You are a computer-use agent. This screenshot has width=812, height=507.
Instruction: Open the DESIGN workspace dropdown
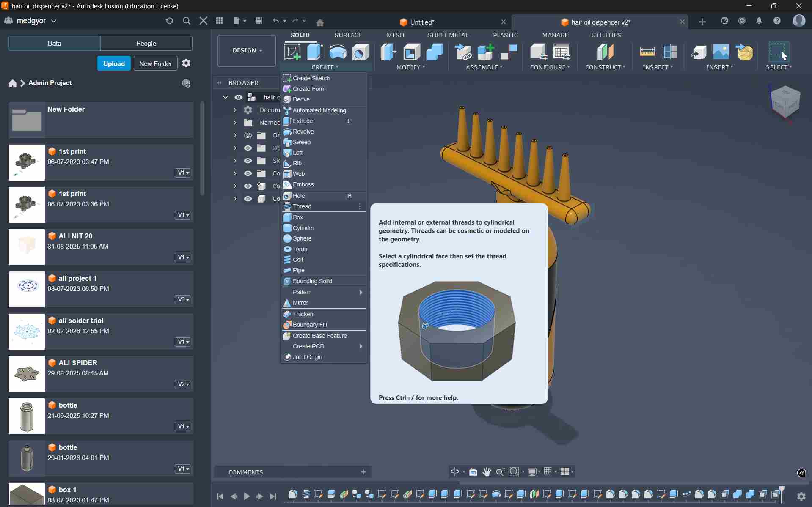click(247, 51)
